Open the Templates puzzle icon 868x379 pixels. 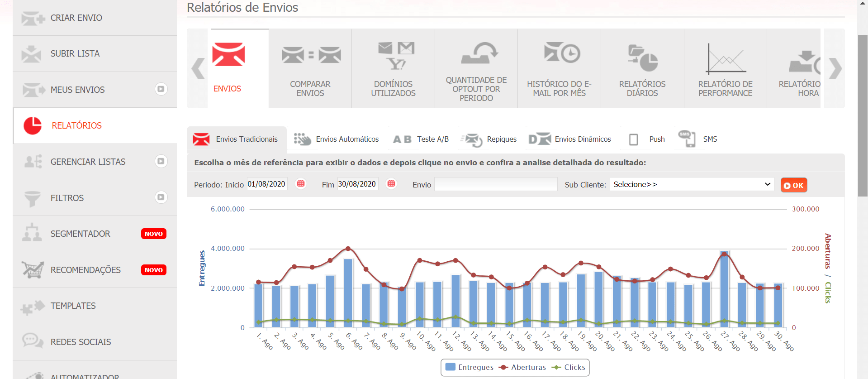(x=33, y=307)
